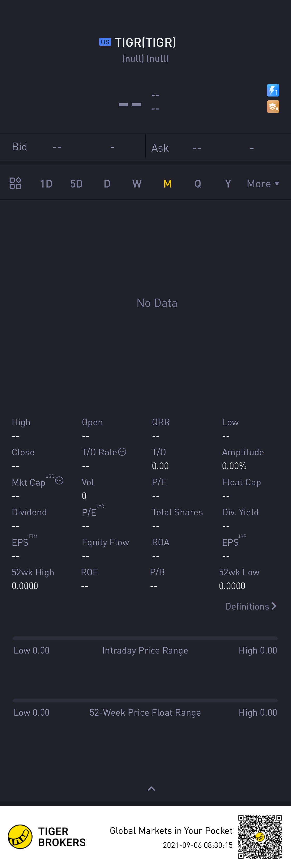
Task: Tap the Tiger Brokers logo
Action: click(20, 837)
